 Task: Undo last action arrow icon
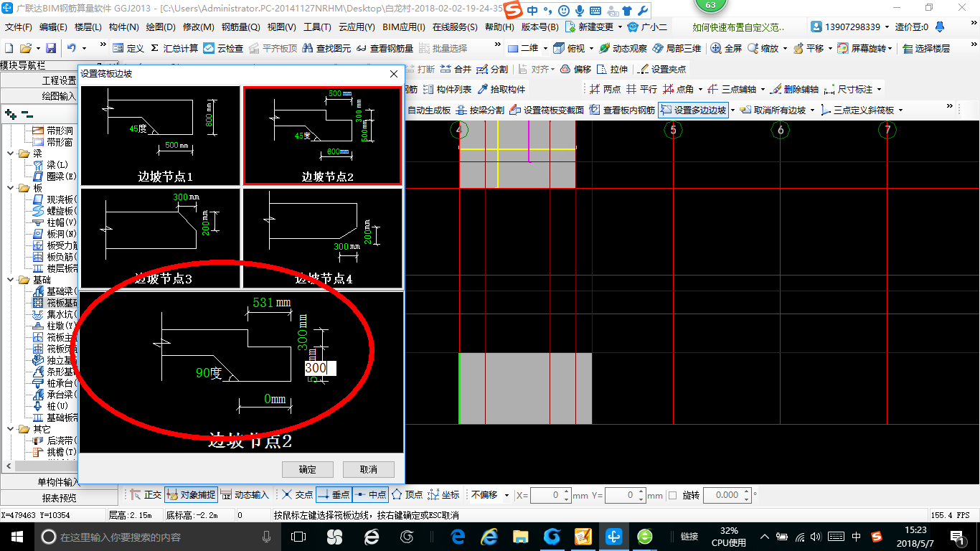(72, 48)
